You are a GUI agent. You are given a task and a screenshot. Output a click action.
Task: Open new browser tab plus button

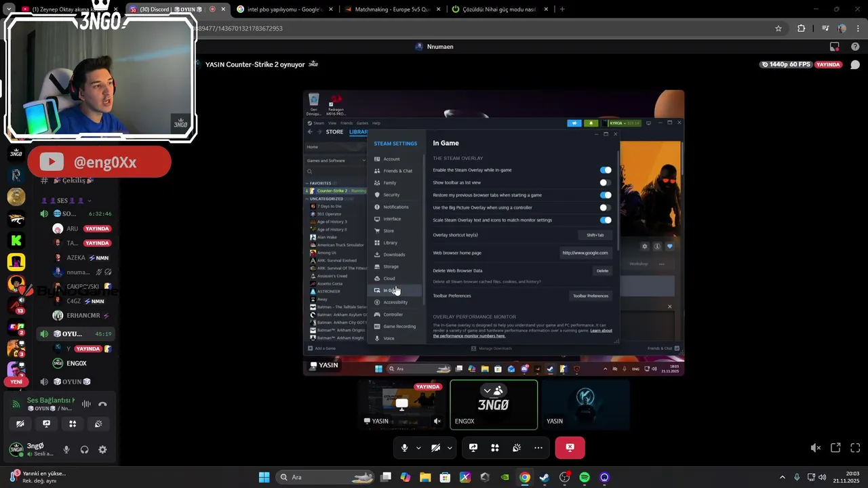(562, 9)
